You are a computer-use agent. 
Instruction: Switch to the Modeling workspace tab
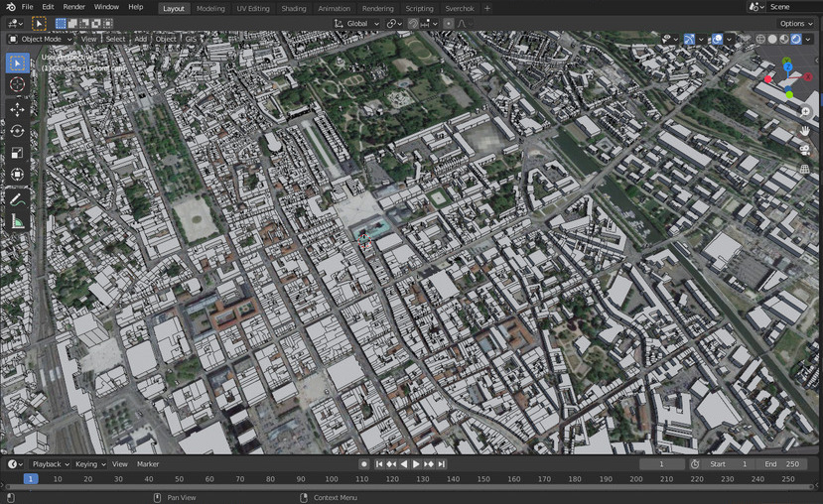click(210, 8)
